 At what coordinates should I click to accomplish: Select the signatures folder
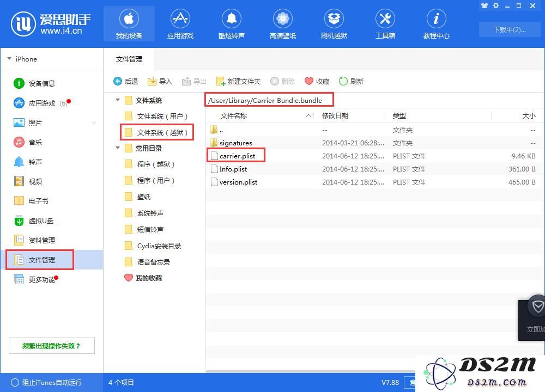tap(374, 143)
